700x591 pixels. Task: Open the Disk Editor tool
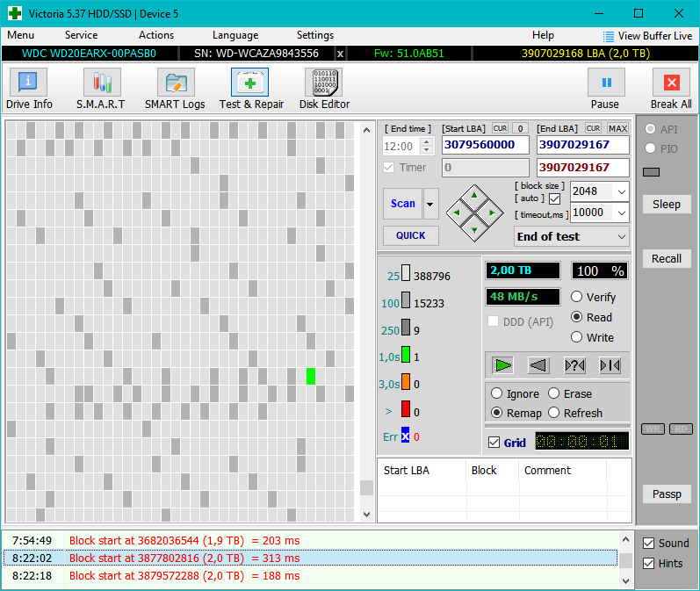tap(324, 83)
